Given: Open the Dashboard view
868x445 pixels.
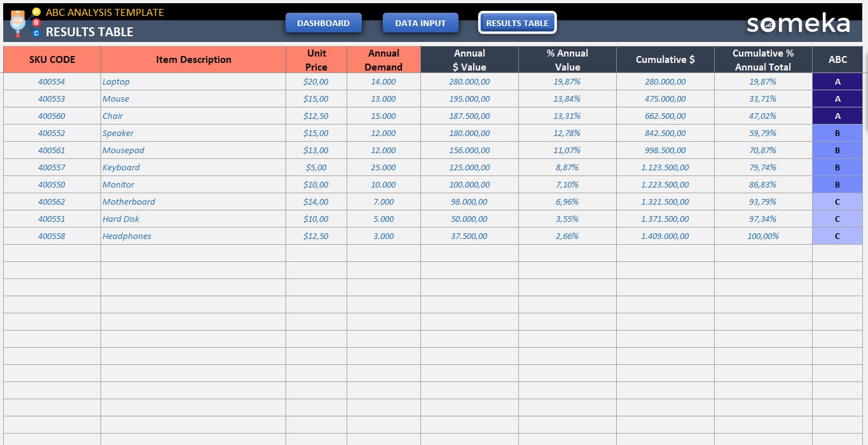Looking at the screenshot, I should [324, 22].
